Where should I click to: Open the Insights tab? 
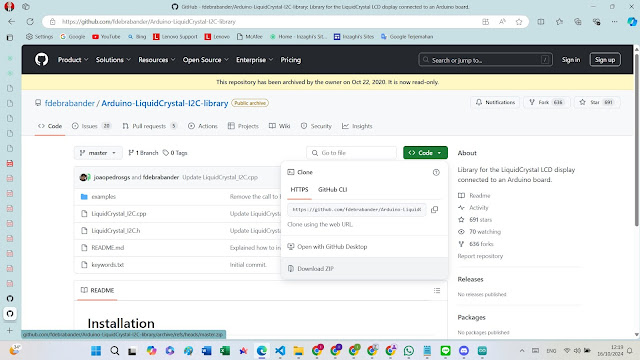[357, 126]
